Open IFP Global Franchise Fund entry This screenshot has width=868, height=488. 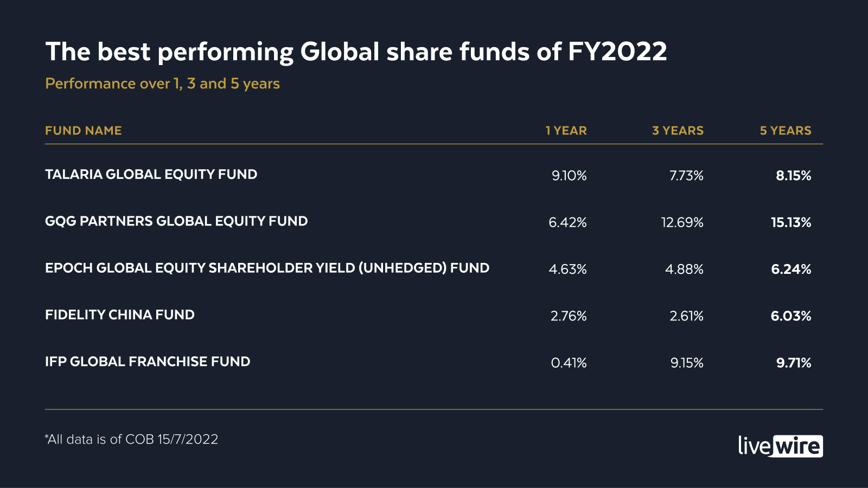(x=148, y=362)
